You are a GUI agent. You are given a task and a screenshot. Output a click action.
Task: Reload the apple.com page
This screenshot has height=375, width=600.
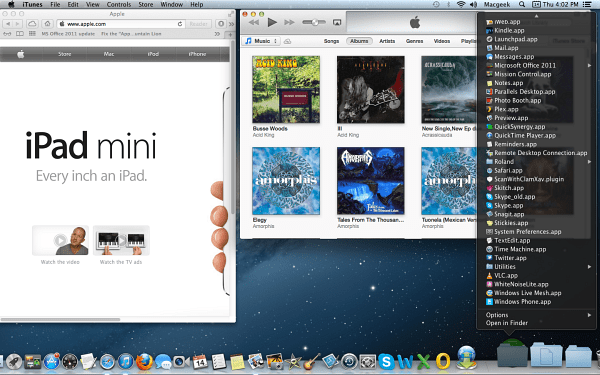(179, 24)
